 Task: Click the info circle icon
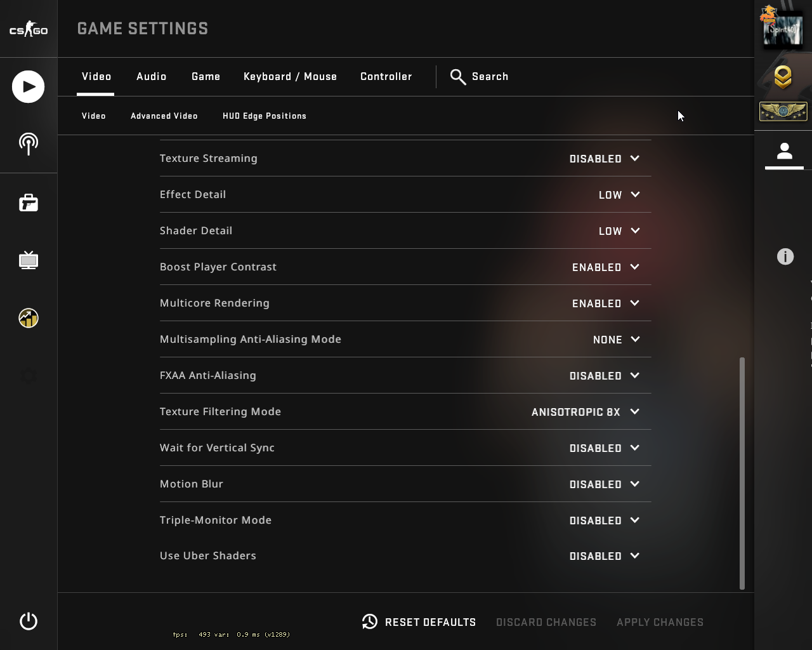[785, 256]
